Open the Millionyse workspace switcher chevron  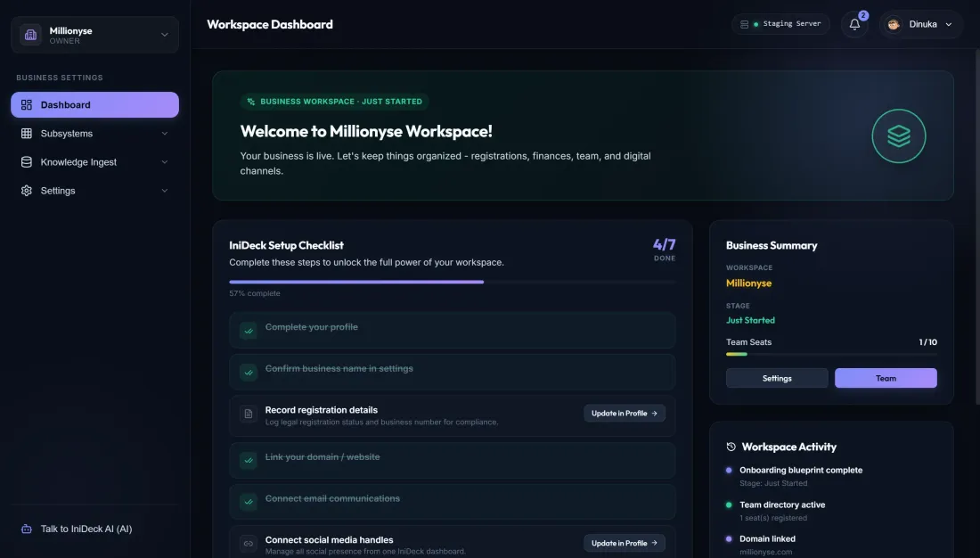point(165,35)
